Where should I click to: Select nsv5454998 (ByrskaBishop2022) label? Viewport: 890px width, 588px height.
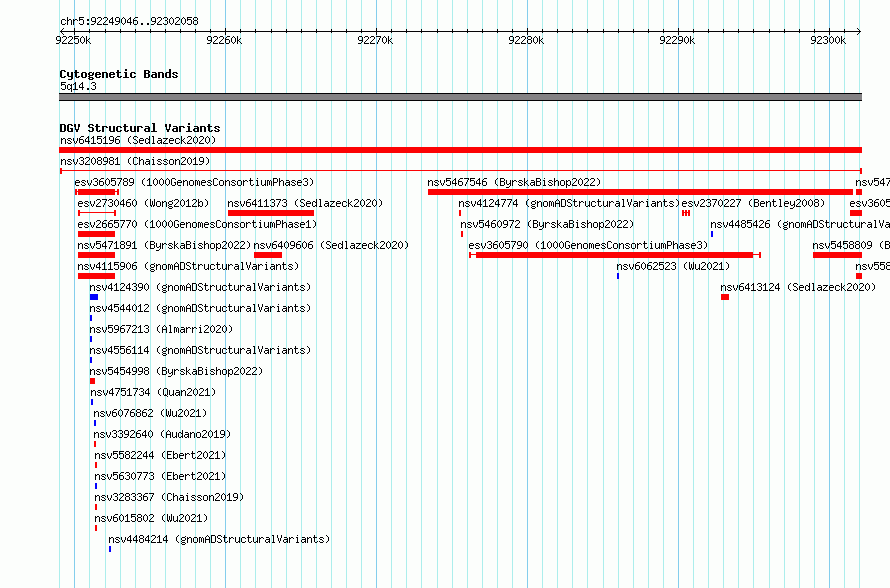pos(177,371)
